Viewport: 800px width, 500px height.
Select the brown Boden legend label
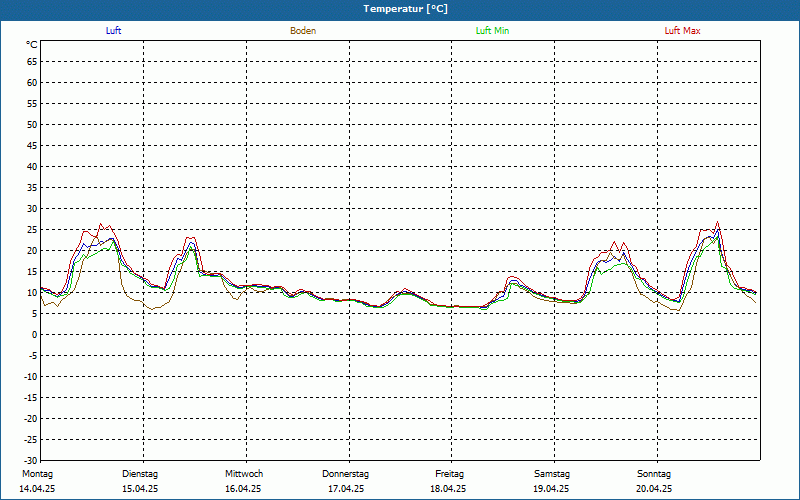point(303,31)
